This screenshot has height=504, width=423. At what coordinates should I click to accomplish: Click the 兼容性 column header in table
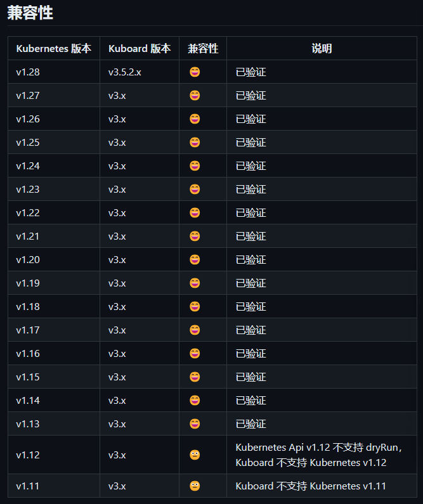(203, 49)
